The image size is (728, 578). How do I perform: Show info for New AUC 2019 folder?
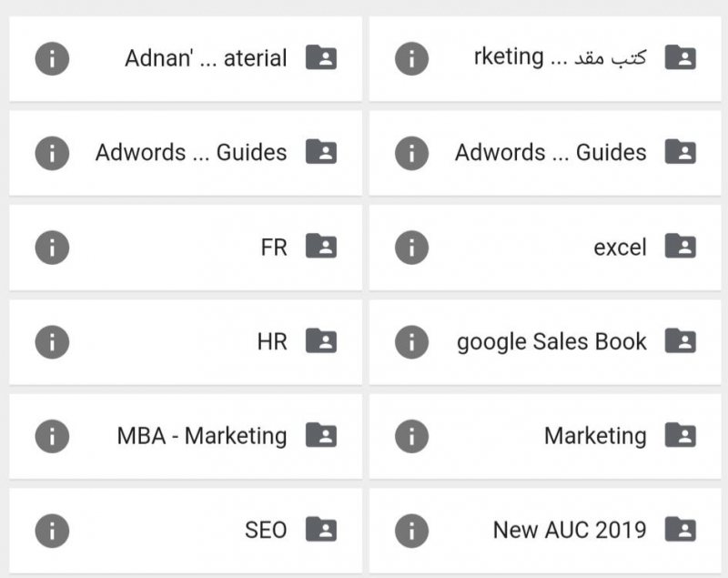[x=412, y=531]
